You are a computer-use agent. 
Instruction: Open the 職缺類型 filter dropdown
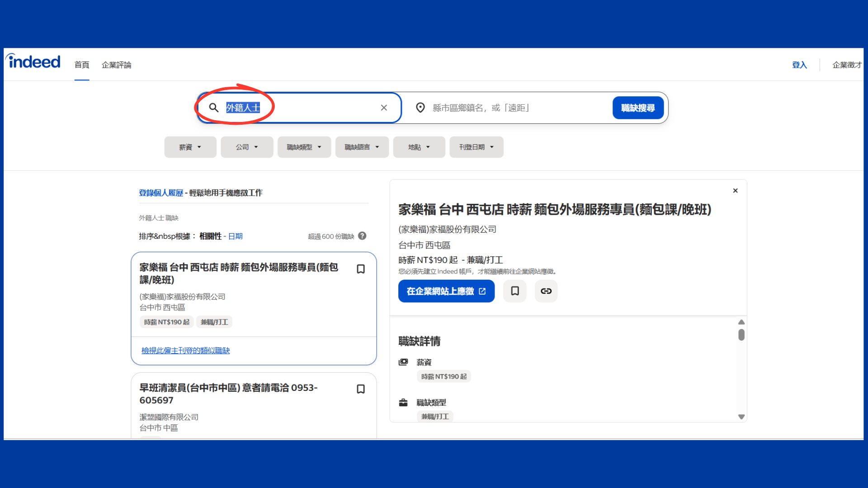point(304,147)
